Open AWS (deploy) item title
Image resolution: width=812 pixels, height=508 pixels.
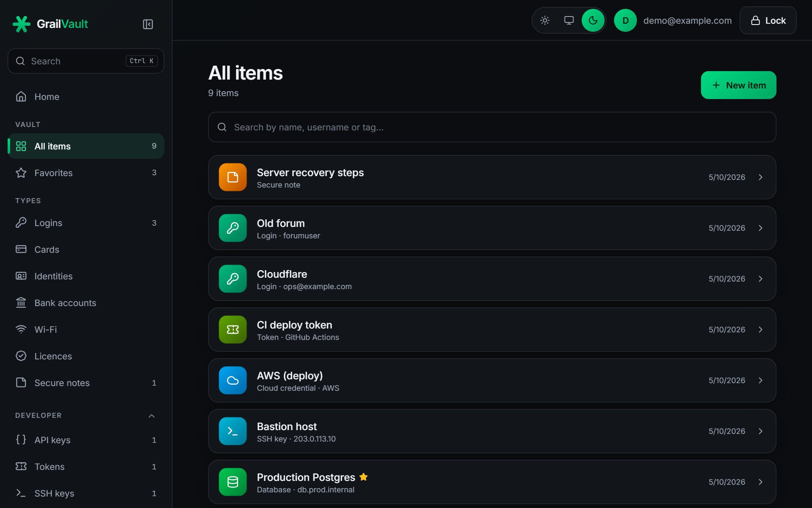[290, 375]
